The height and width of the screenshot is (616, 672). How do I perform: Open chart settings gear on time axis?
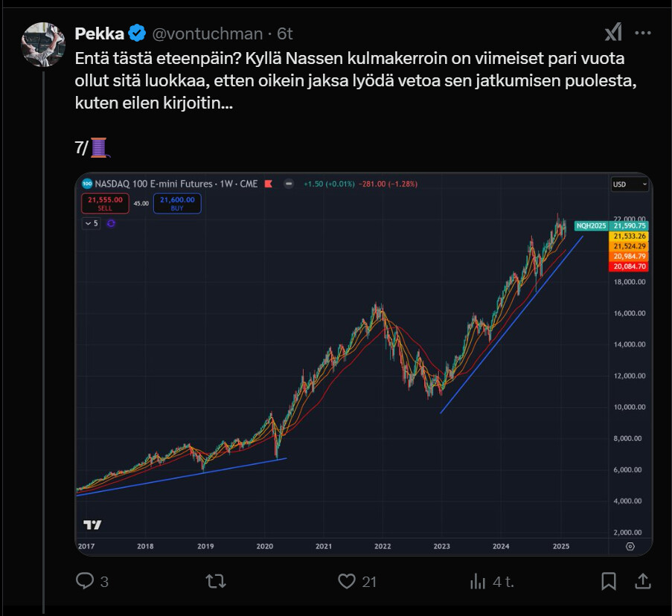coord(630,546)
